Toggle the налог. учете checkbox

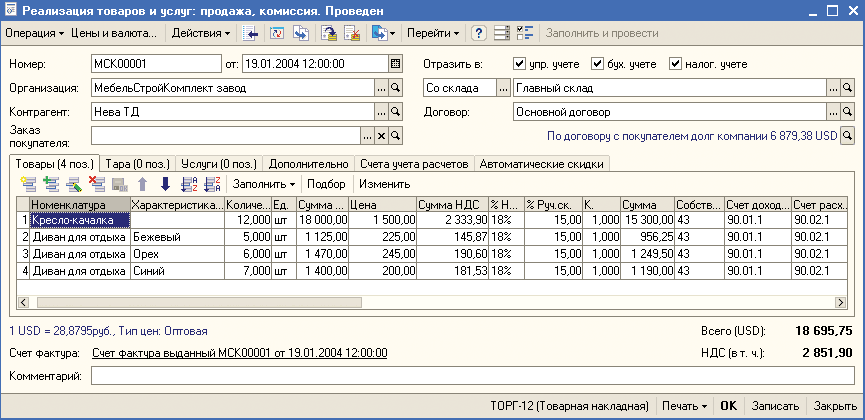click(x=675, y=64)
